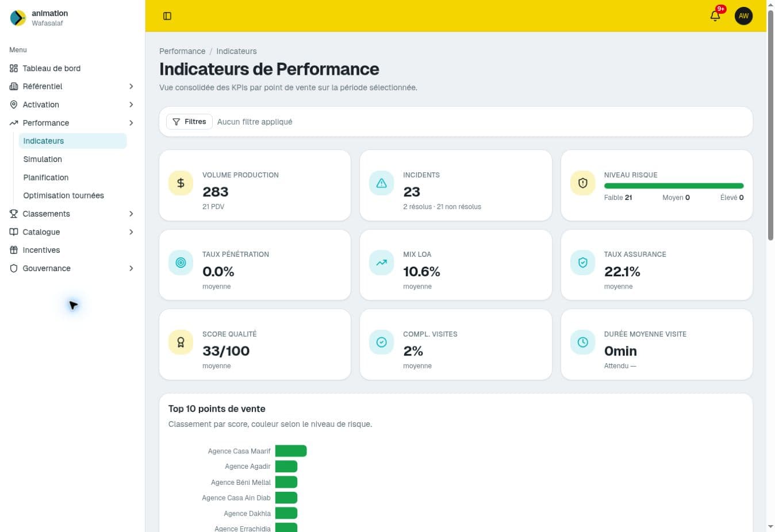Screen dimensions: 775x532
Task: Click the Niveau Risque green progress bar
Action: coord(674,186)
